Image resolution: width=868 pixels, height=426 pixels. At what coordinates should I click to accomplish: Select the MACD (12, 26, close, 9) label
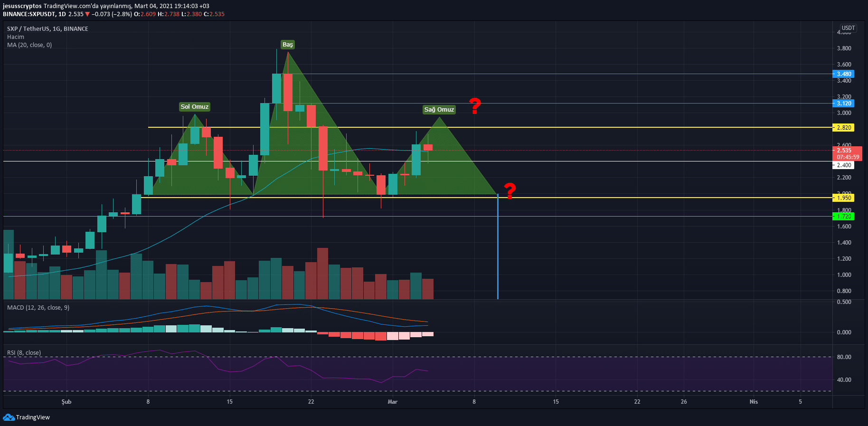38,307
